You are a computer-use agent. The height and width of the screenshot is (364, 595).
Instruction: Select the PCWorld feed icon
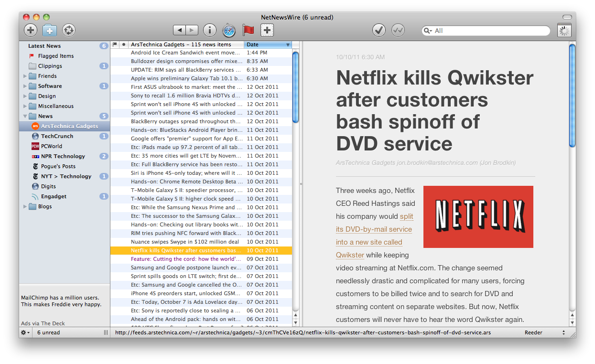click(35, 146)
